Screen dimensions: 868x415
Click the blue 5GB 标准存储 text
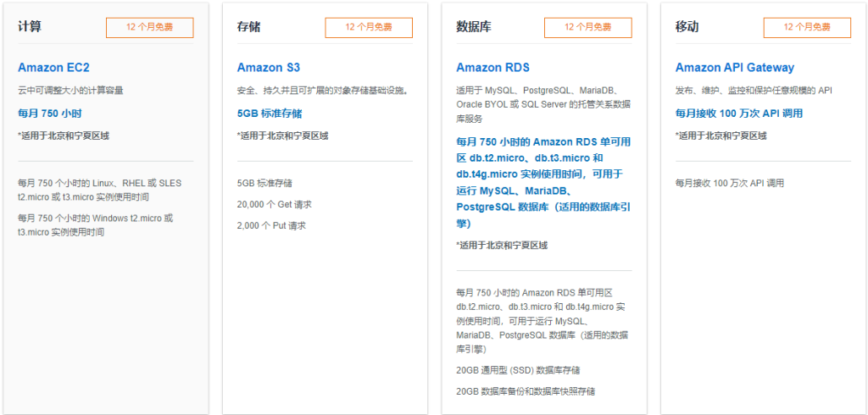pyautogui.click(x=270, y=113)
